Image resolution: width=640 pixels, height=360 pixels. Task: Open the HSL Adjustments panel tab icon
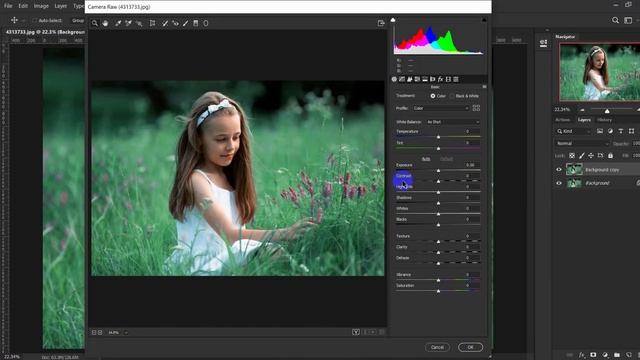pos(417,79)
